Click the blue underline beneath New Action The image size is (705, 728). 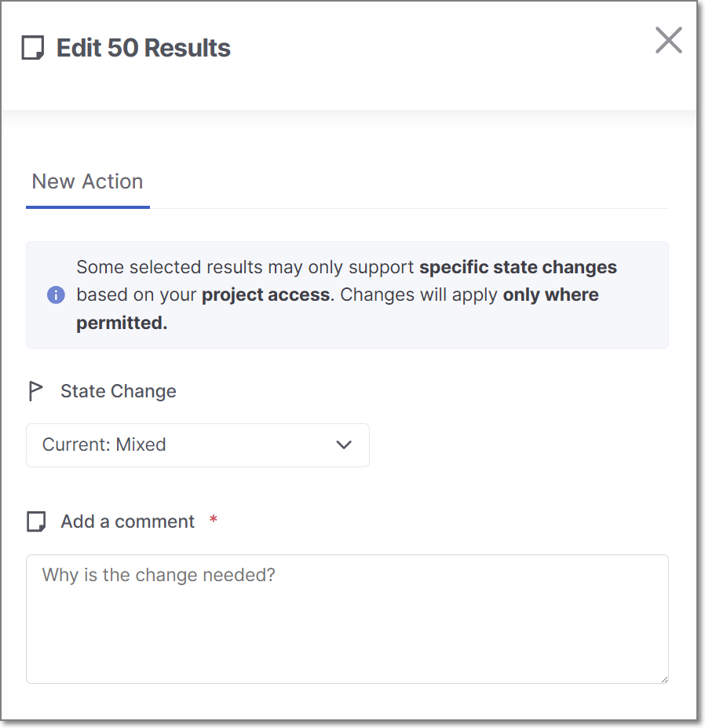[87, 207]
